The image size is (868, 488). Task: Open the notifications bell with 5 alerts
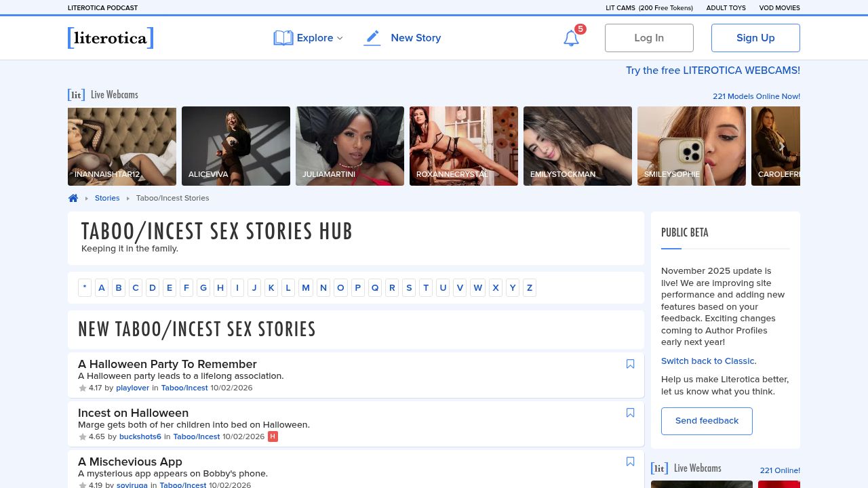(x=572, y=38)
